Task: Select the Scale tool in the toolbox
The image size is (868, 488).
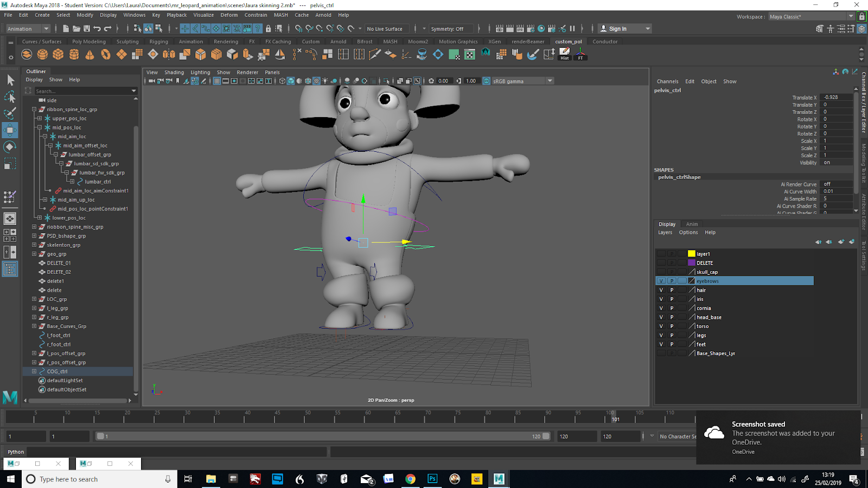Action: pos(10,163)
